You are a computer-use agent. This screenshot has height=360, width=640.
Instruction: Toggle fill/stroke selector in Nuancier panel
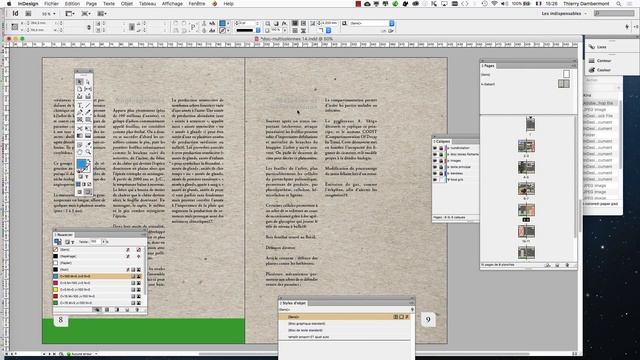coord(58,242)
